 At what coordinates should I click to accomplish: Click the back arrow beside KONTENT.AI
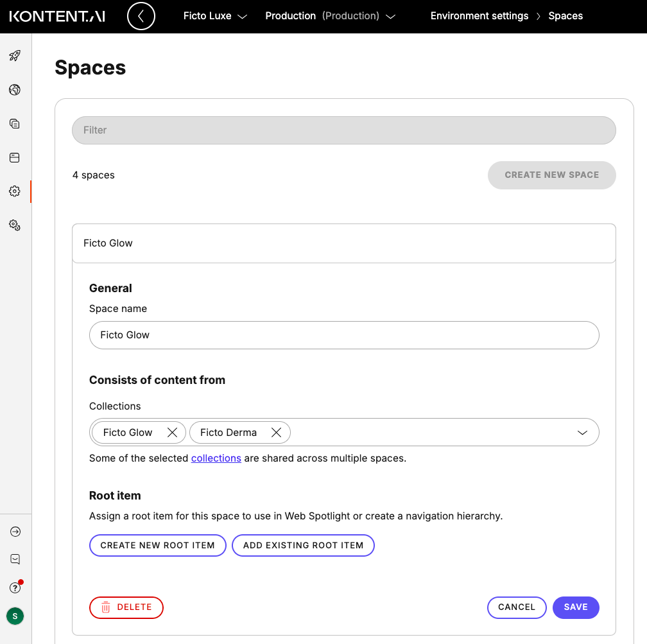pyautogui.click(x=141, y=16)
